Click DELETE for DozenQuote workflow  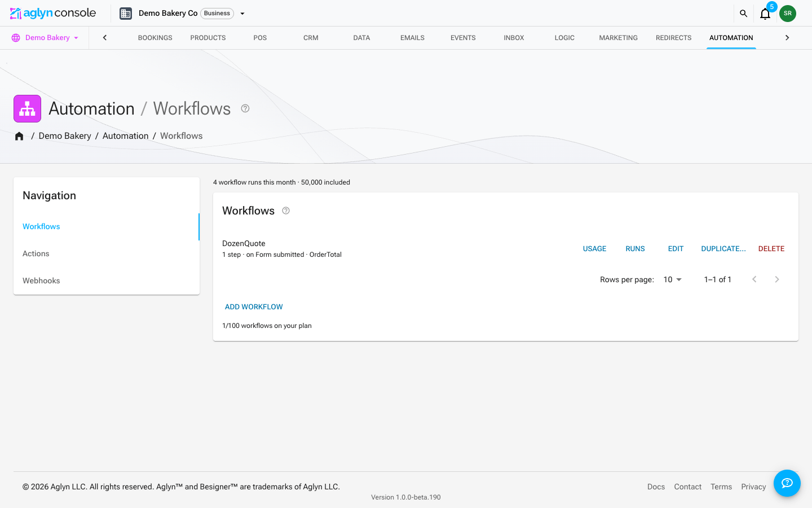pos(771,249)
